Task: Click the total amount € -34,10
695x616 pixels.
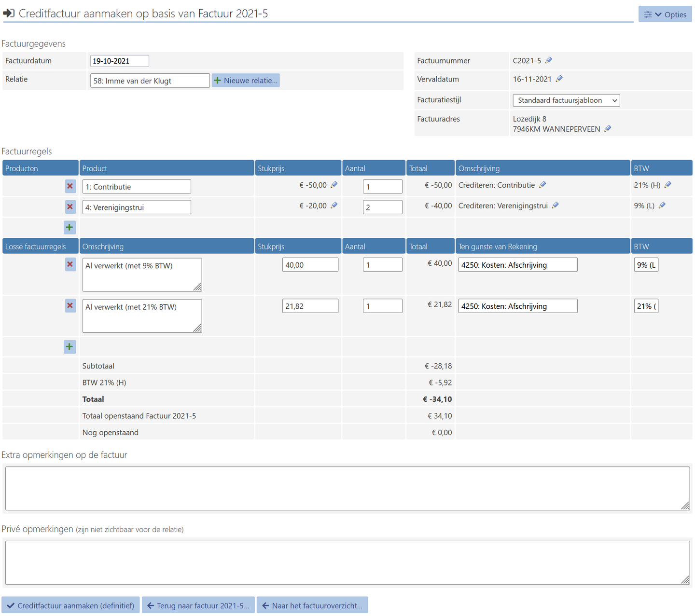Action: (437, 399)
